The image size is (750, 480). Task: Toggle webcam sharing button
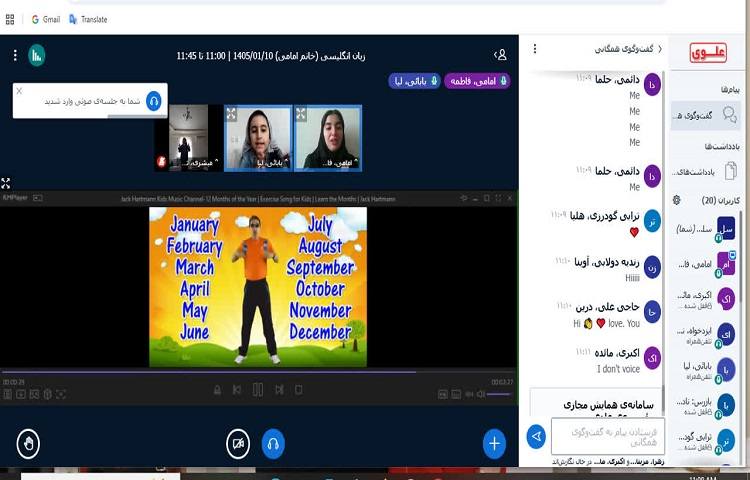238,444
